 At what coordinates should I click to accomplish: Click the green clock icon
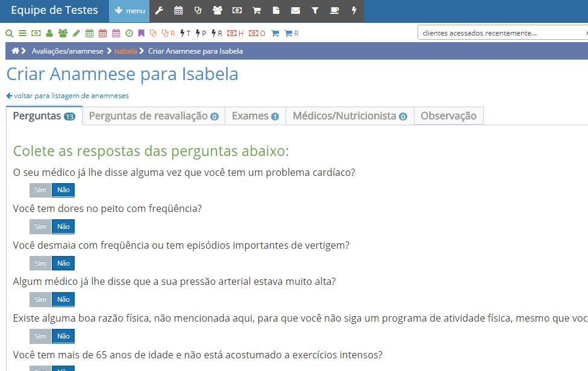coord(129,33)
